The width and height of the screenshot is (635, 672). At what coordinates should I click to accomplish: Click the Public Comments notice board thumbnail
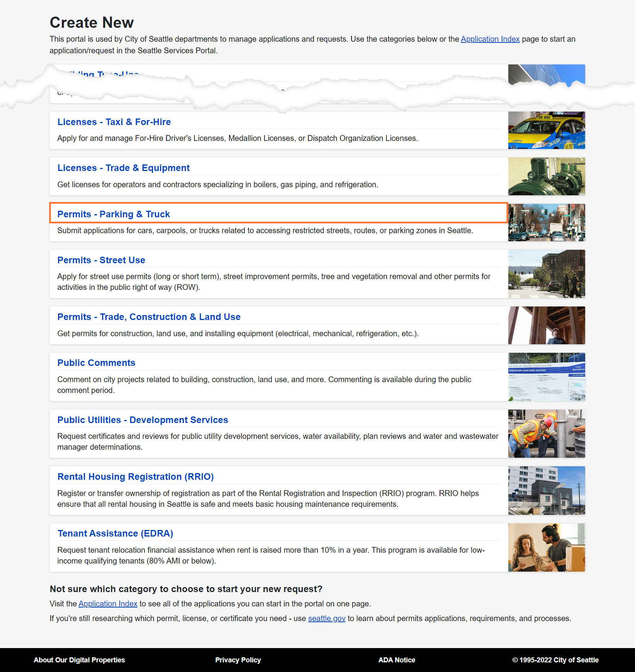coord(546,377)
